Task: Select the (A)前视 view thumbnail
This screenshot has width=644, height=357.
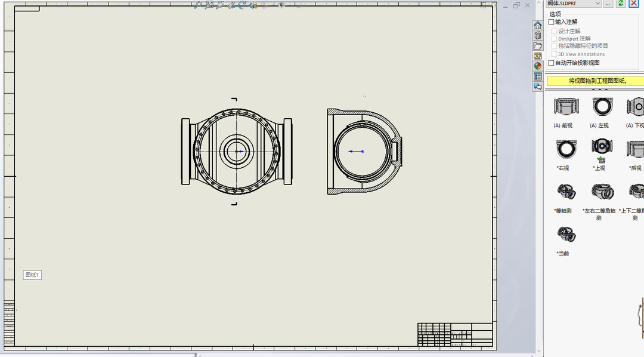Action: pos(565,107)
